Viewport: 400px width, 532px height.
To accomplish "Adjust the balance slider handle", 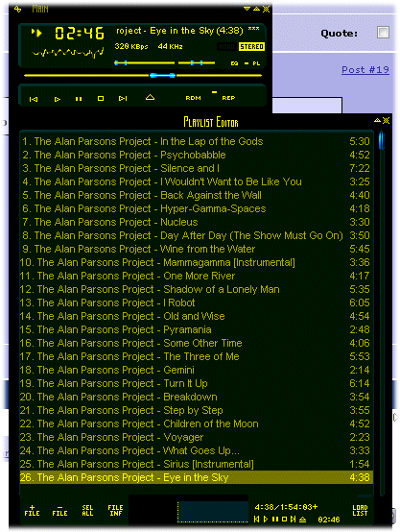I will coord(197,62).
